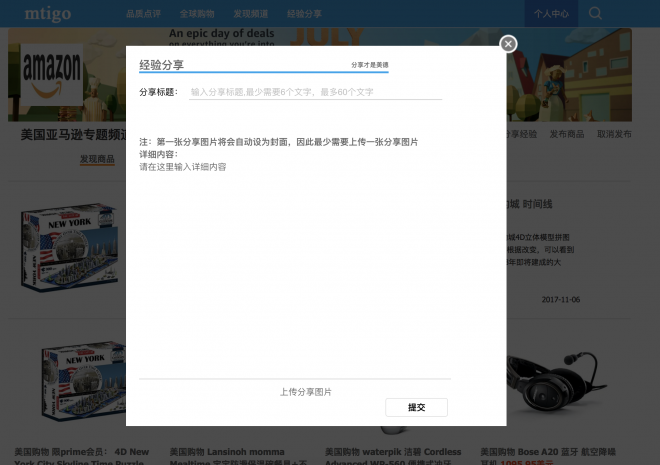Open 限prime会员 4D New York title
The image size is (660, 465).
coord(82,457)
